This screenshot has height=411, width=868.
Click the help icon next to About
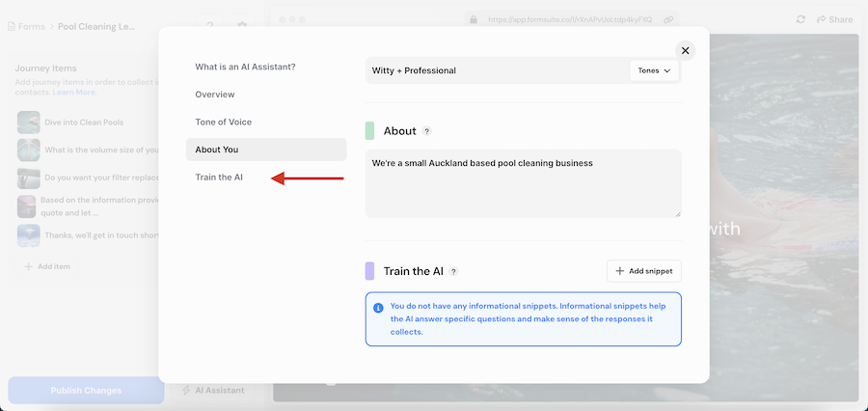427,131
